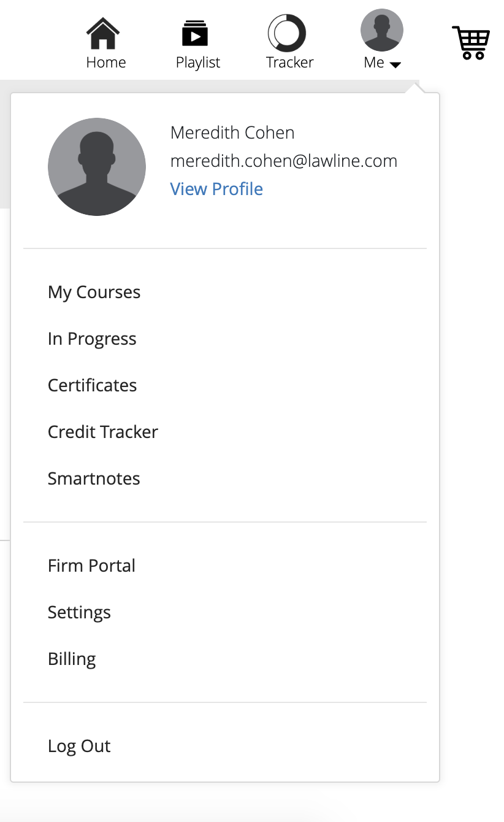Viewport: 504px width, 822px height.
Task: Open the Playlist play-button icon
Action: (x=195, y=33)
